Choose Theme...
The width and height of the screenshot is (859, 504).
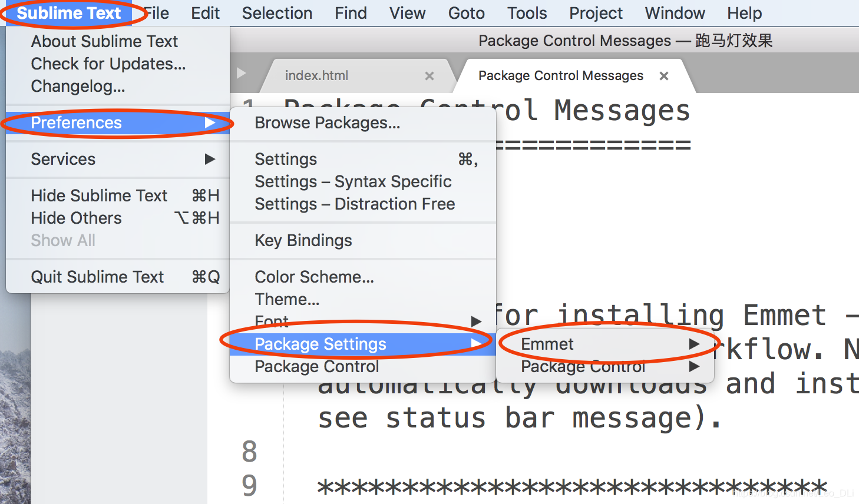[363, 299]
